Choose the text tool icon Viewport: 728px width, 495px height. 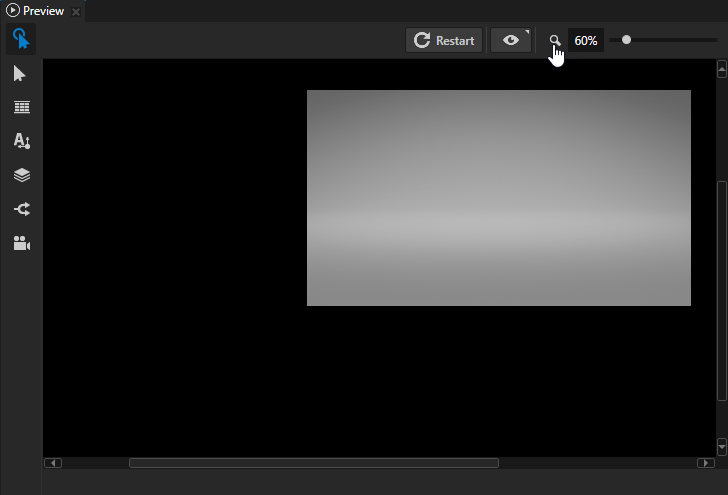pos(21,141)
